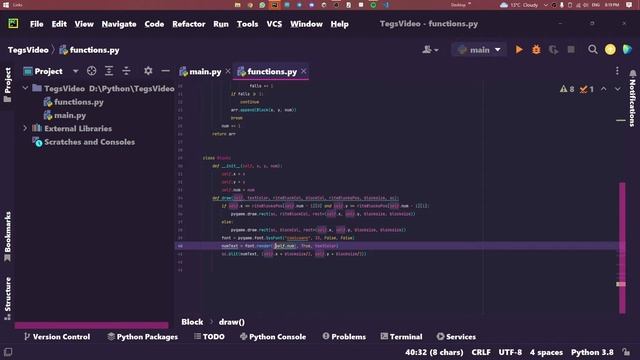Click the PyCharm logo icon in the menu bar
This screenshot has height=360, width=640.
tap(13, 24)
